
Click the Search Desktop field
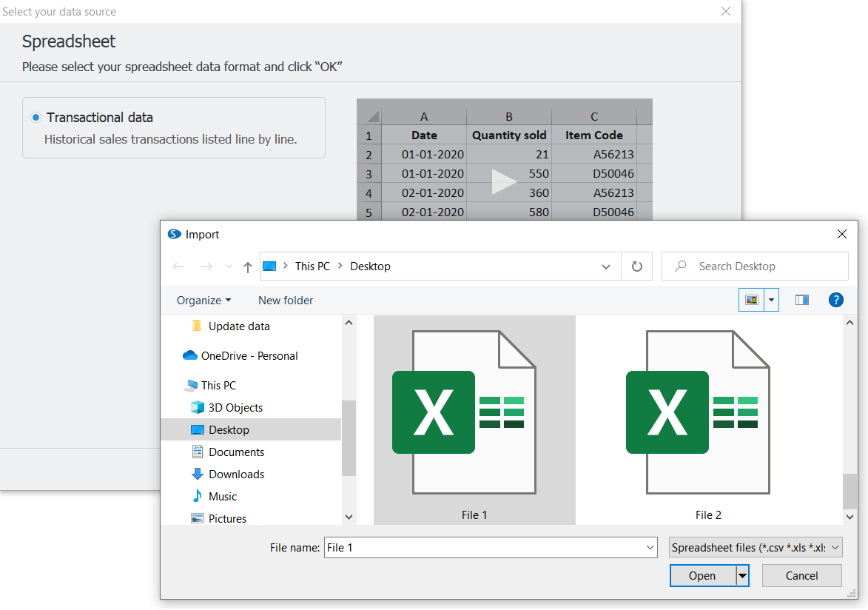click(x=762, y=267)
